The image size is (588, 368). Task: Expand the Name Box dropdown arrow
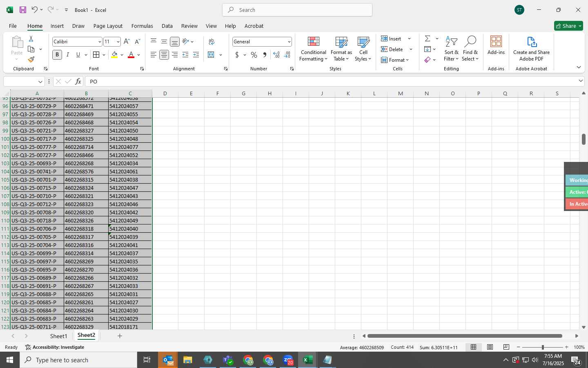40,82
